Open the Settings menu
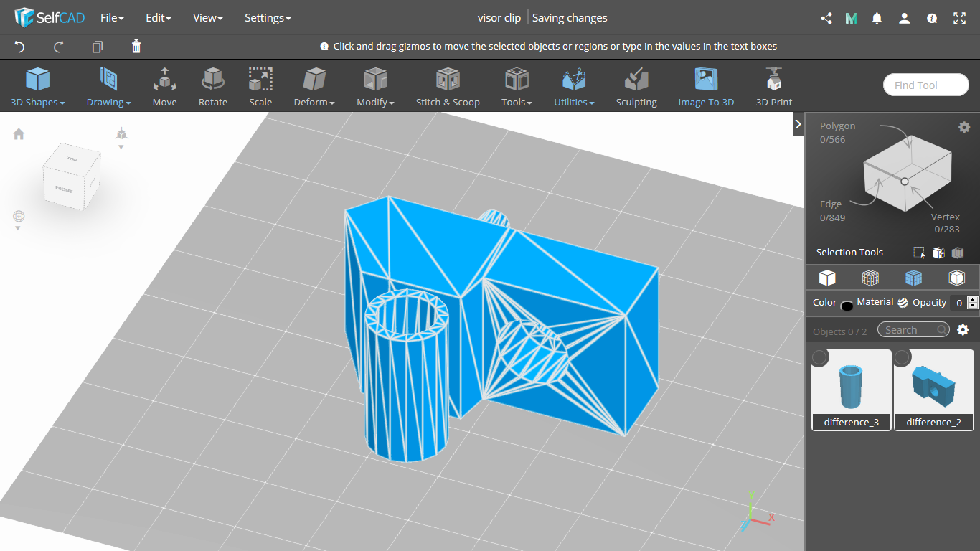 click(268, 18)
